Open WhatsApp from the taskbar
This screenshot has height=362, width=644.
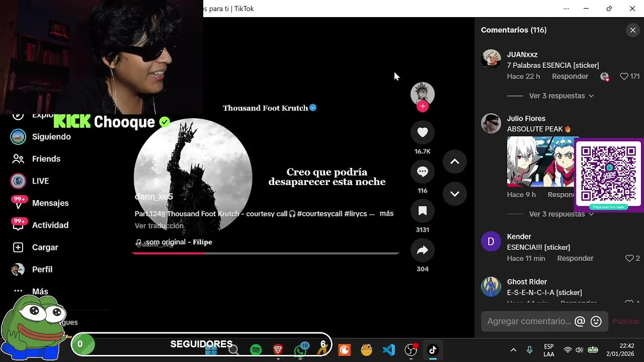[x=300, y=350]
